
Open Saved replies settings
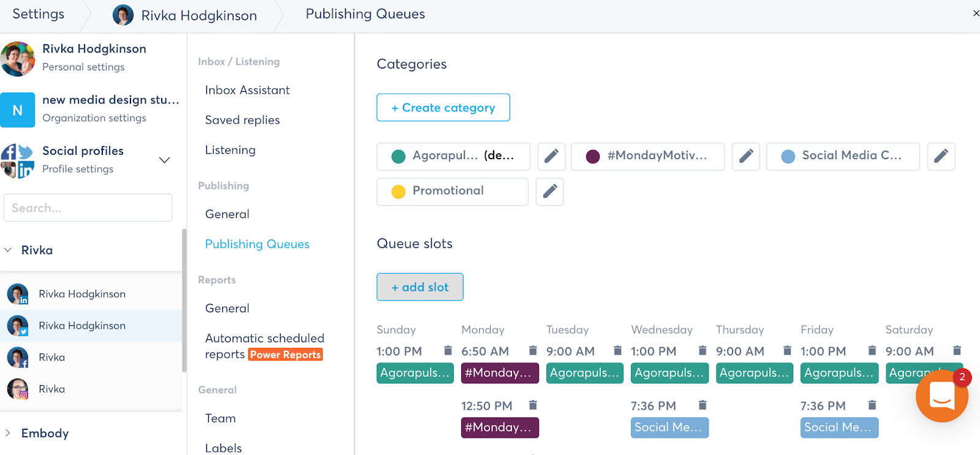(243, 120)
